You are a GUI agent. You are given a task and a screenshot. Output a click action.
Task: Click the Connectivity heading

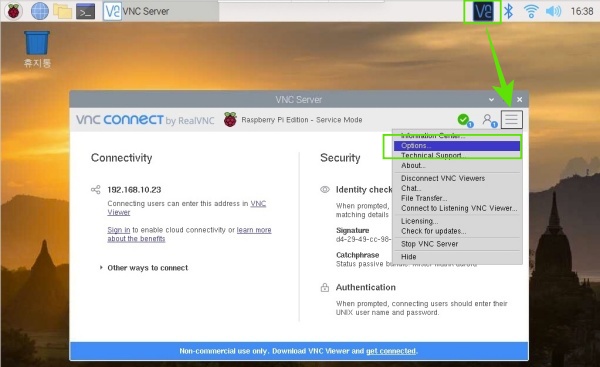tap(122, 158)
